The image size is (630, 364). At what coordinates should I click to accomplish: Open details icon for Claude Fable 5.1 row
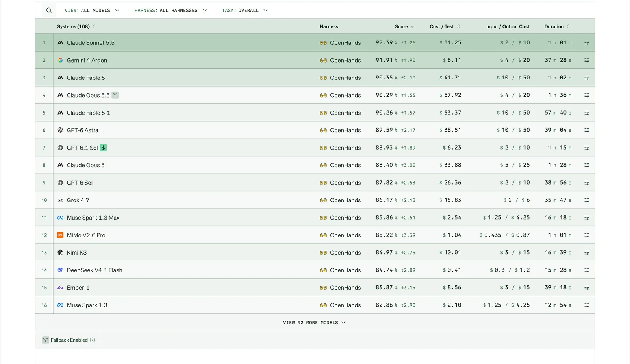click(x=587, y=113)
